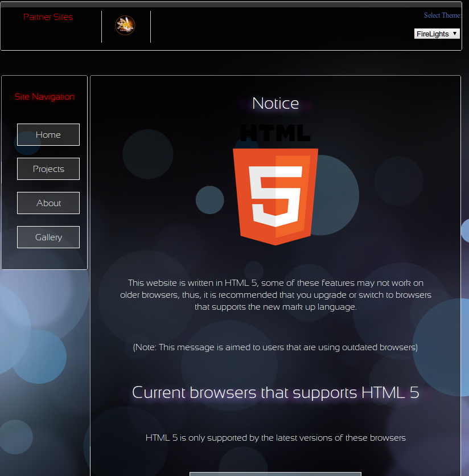
Task: Open the FireLights theme dropdown
Action: tap(437, 34)
